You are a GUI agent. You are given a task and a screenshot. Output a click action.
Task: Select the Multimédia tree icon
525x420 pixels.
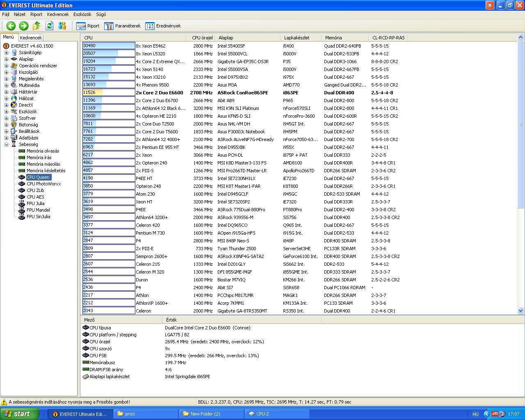click(x=14, y=85)
